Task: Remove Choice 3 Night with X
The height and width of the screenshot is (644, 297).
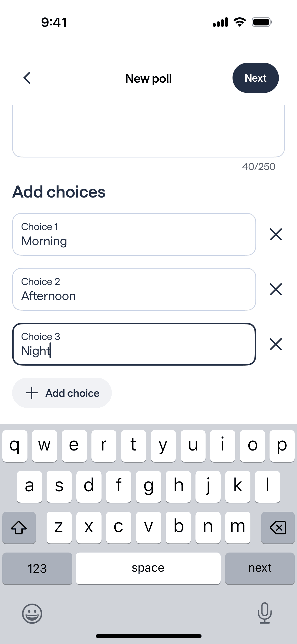Action: pyautogui.click(x=276, y=344)
